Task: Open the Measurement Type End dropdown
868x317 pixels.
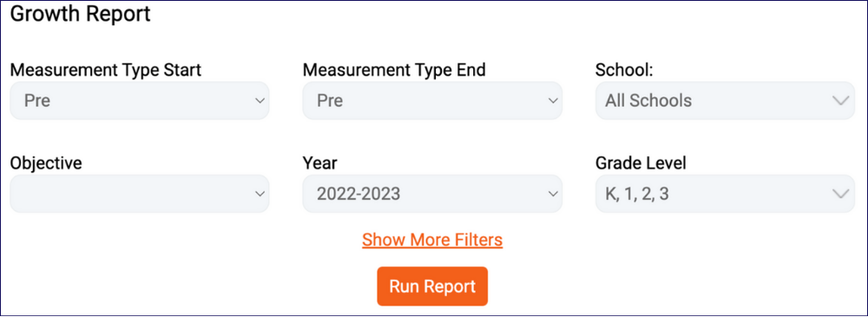Action: coord(432,100)
